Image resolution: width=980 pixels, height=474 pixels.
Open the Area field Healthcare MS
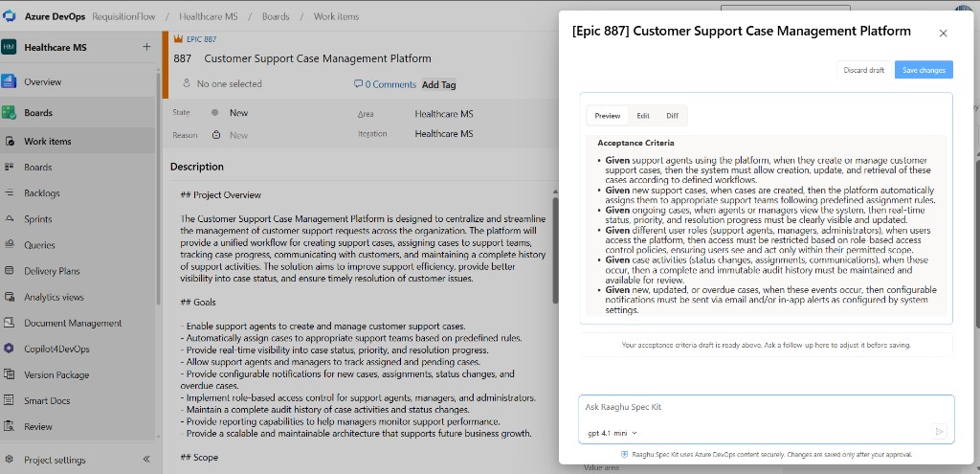[x=444, y=114]
